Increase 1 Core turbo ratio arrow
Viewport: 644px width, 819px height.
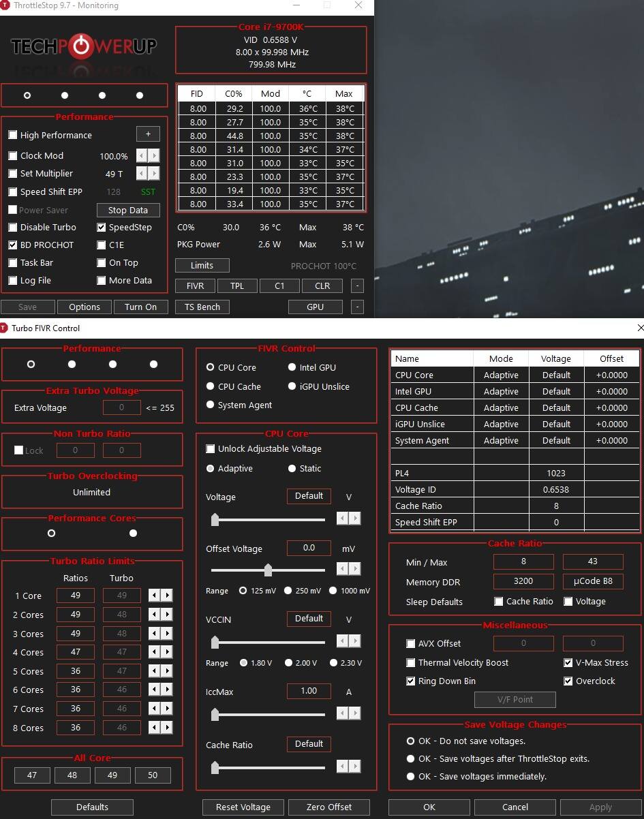[167, 596]
